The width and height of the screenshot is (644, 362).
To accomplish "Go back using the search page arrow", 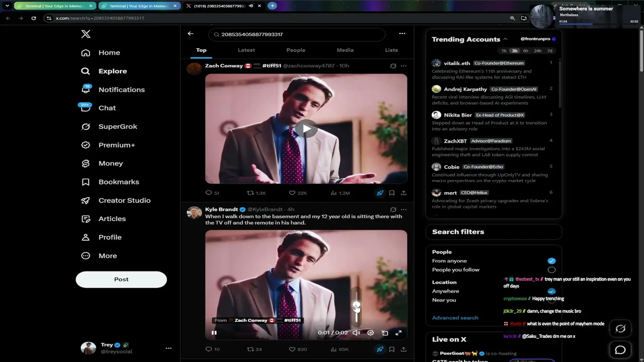I will click(x=190, y=34).
